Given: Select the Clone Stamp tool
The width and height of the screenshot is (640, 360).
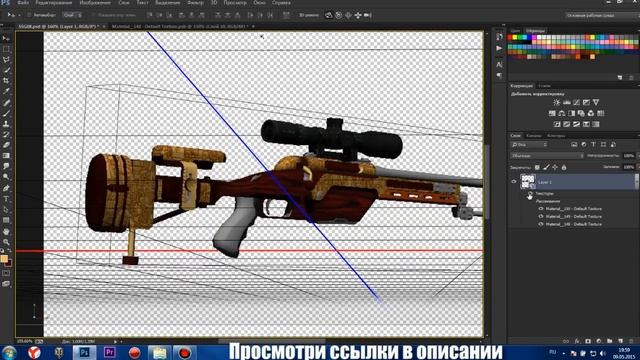Looking at the screenshot, I should (6, 124).
